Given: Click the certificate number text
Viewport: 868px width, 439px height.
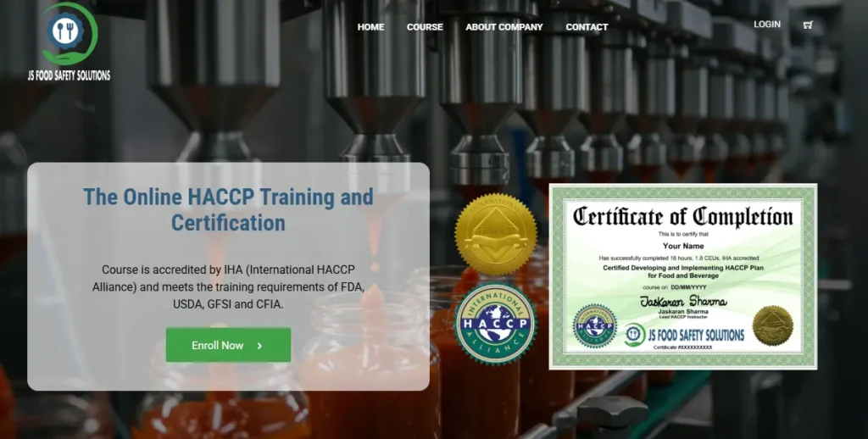Looking at the screenshot, I should (x=682, y=347).
